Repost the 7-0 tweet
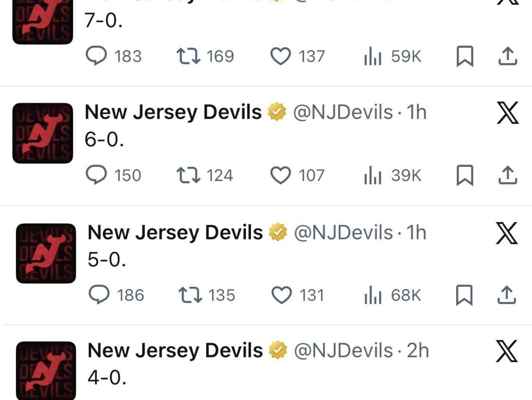The image size is (532, 400). tap(188, 56)
